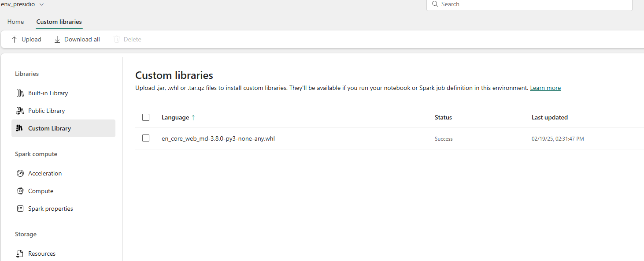644x261 pixels.
Task: Select the Custom libraries tab
Action: [59, 22]
